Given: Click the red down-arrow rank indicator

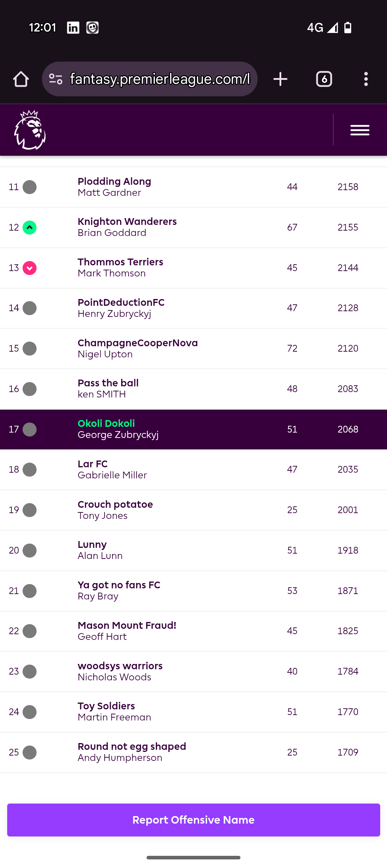Looking at the screenshot, I should (x=30, y=268).
